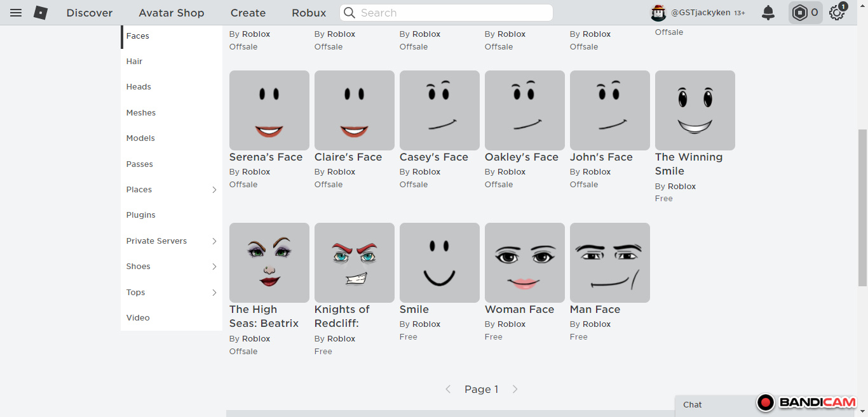Expand the Tops category chevron

214,293
